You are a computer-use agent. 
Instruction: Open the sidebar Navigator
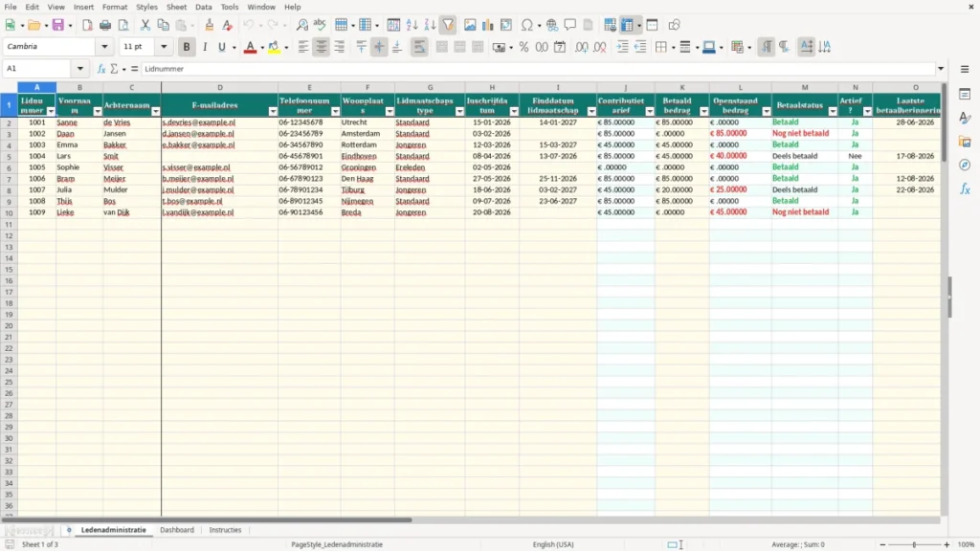(965, 165)
